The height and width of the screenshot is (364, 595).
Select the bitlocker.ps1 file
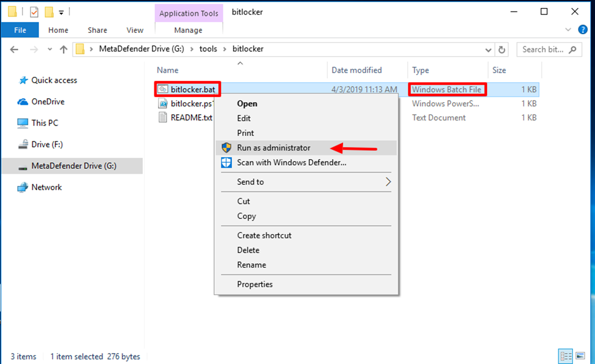tap(186, 104)
